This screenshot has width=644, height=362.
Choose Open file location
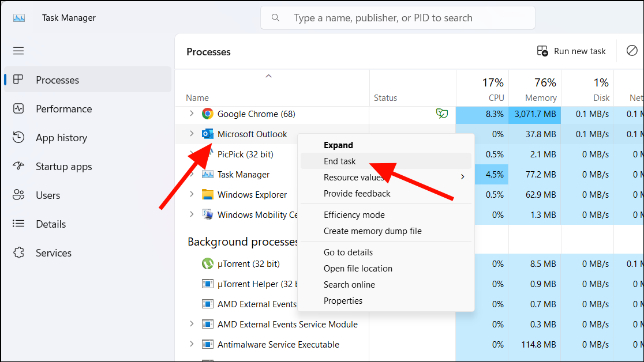coord(386,268)
